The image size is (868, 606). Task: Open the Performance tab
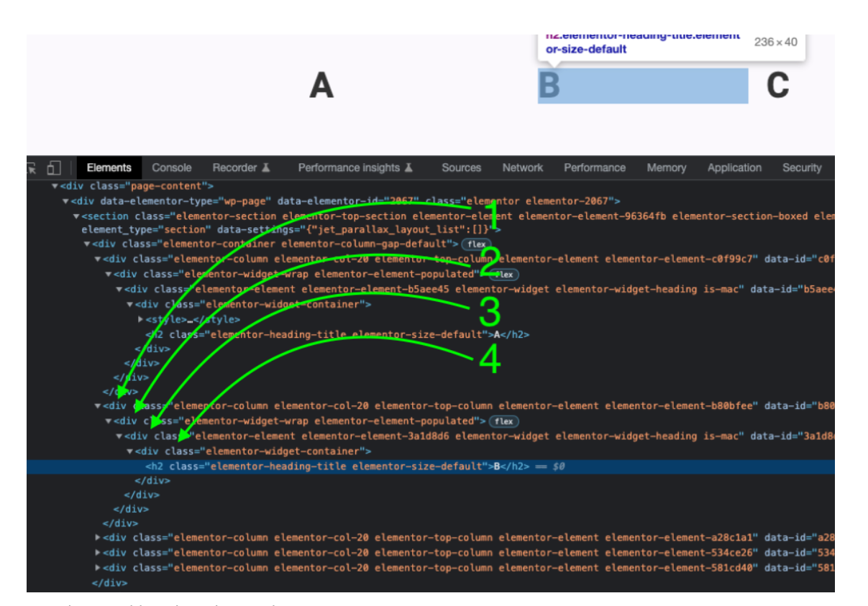click(595, 167)
